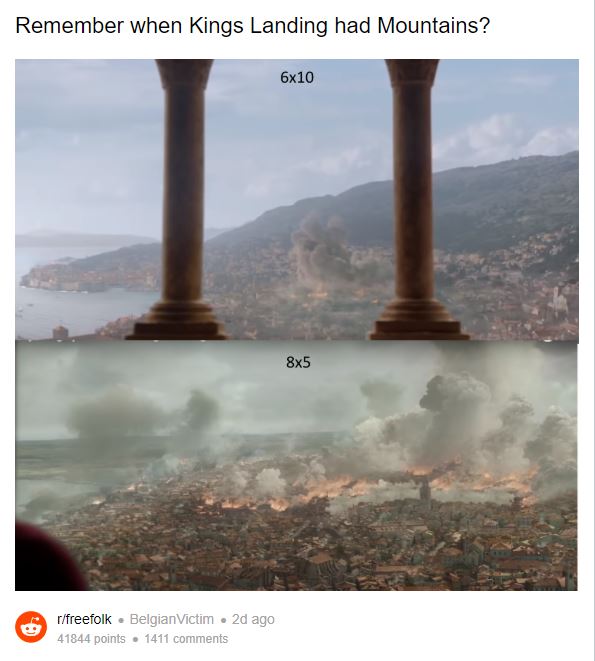Open the r/freefolk subreddit link
The image size is (595, 661).
(x=84, y=619)
